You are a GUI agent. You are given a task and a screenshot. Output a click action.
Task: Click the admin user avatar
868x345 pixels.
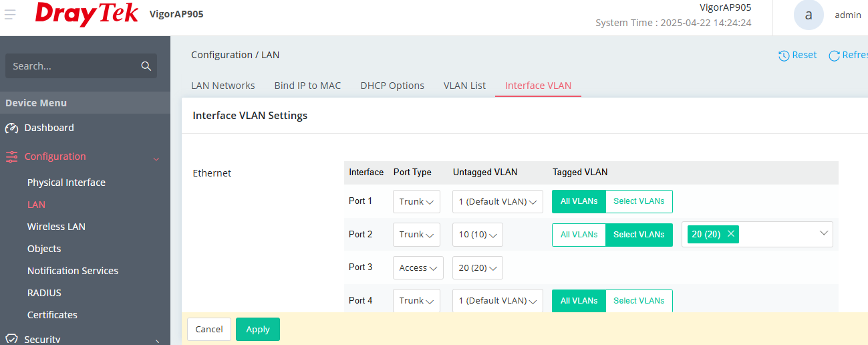point(809,15)
